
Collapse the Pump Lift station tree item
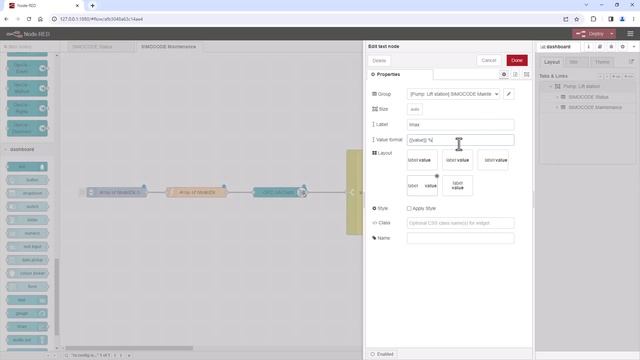point(551,87)
